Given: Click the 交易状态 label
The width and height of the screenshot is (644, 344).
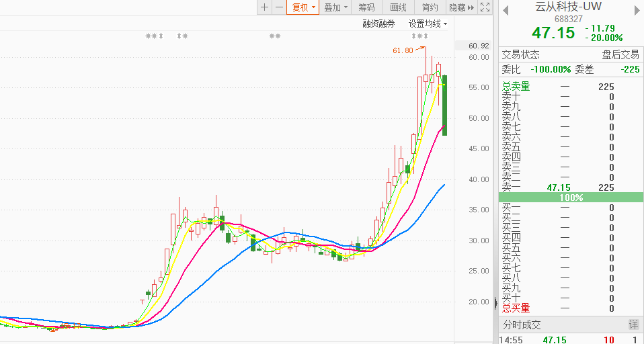Looking at the screenshot, I should [521, 54].
